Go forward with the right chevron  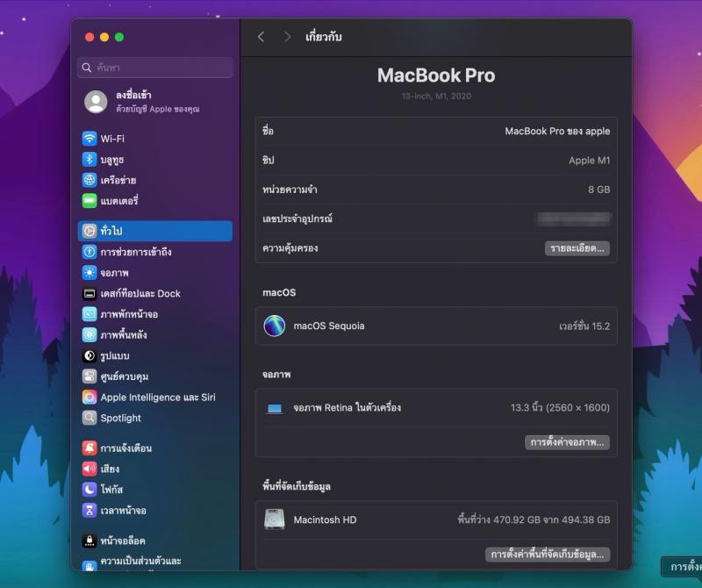click(288, 37)
